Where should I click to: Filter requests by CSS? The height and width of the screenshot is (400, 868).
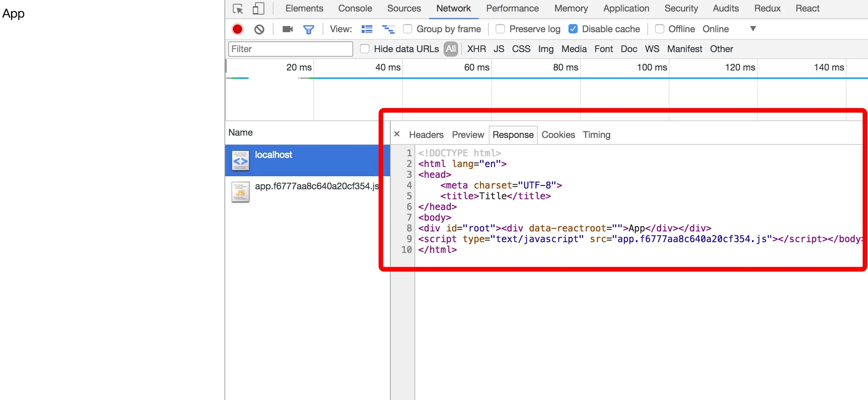[521, 49]
